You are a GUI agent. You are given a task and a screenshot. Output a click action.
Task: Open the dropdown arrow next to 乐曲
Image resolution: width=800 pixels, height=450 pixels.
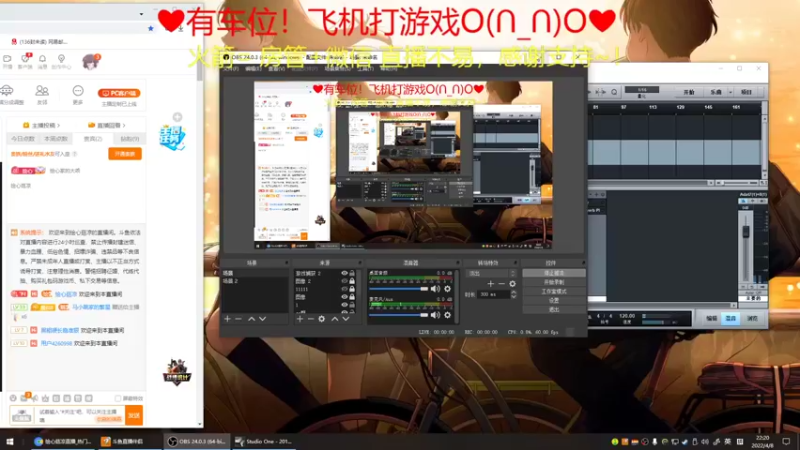coord(730,92)
